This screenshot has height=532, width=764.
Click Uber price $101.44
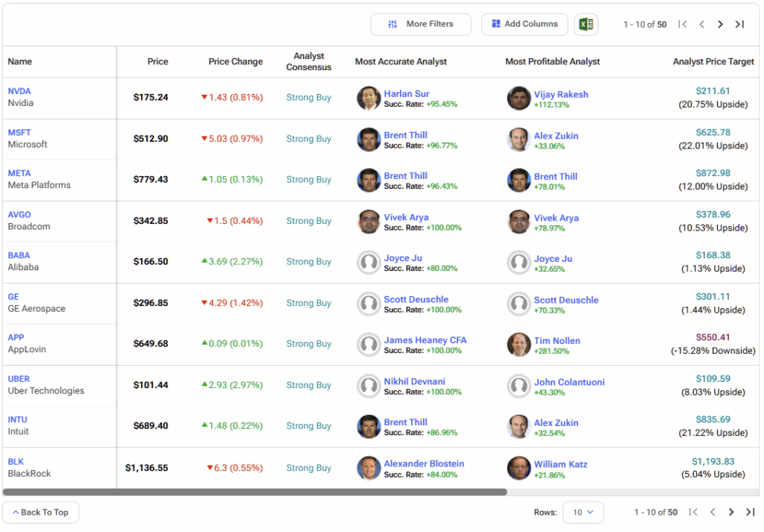tap(151, 385)
